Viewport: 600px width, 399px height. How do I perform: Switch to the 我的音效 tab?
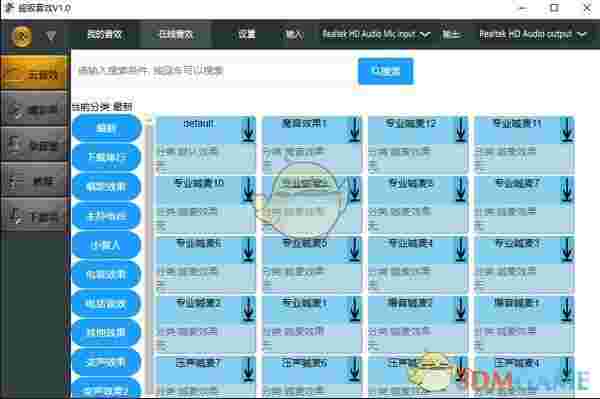pos(104,34)
